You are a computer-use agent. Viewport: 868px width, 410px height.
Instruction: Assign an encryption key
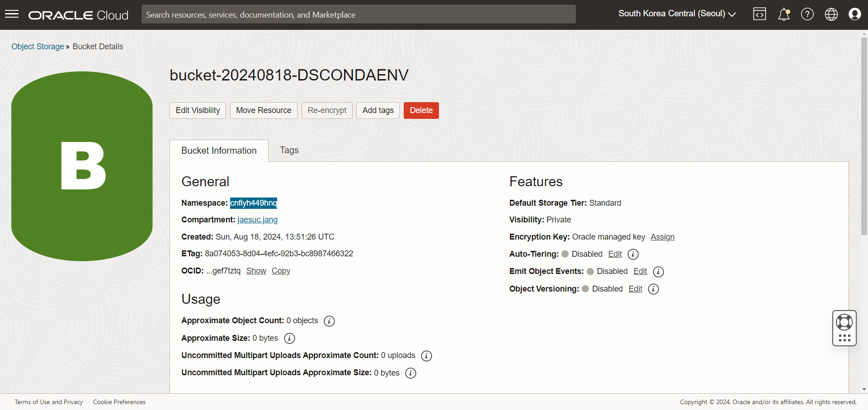pyautogui.click(x=662, y=237)
